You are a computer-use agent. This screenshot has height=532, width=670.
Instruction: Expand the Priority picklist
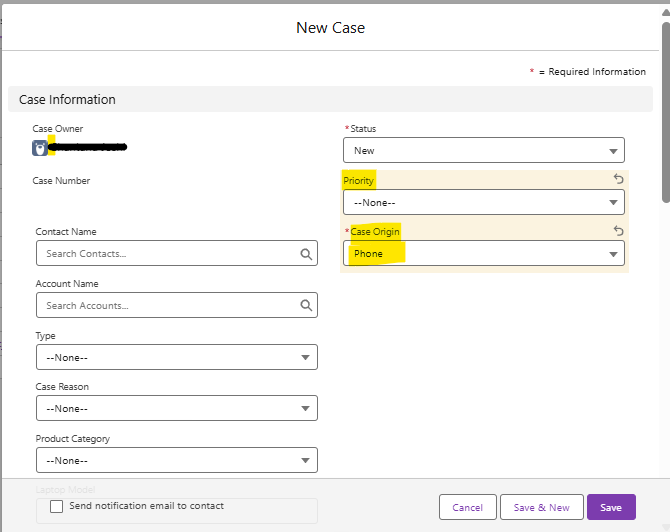(x=483, y=202)
